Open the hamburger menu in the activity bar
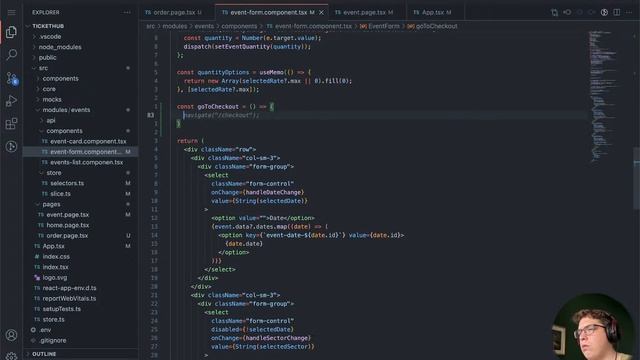640x360 pixels. pos(11,12)
